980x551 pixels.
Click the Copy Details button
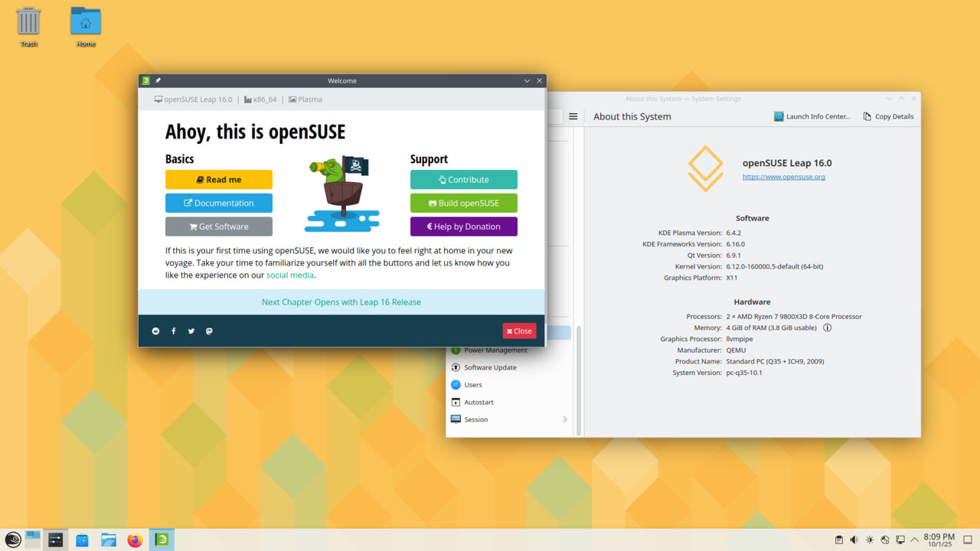[x=888, y=116]
